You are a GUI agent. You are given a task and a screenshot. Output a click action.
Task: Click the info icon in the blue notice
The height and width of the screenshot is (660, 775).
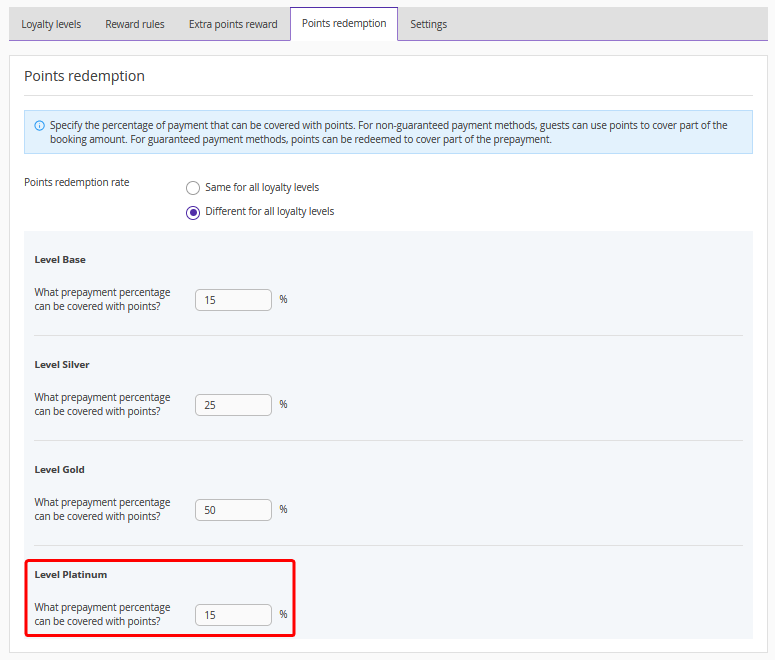click(40, 126)
